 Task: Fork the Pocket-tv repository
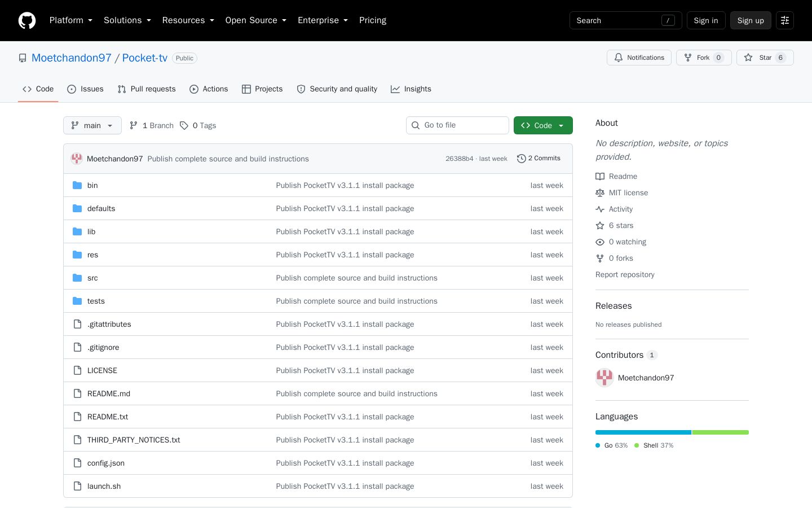point(704,58)
